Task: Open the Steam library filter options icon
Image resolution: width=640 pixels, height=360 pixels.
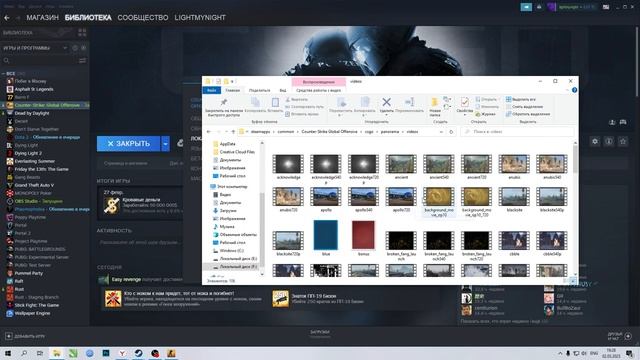Action: [x=82, y=60]
